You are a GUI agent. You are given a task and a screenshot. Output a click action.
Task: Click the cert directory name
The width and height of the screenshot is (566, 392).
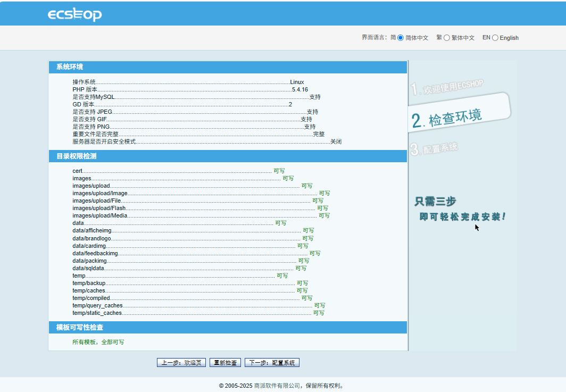point(77,171)
